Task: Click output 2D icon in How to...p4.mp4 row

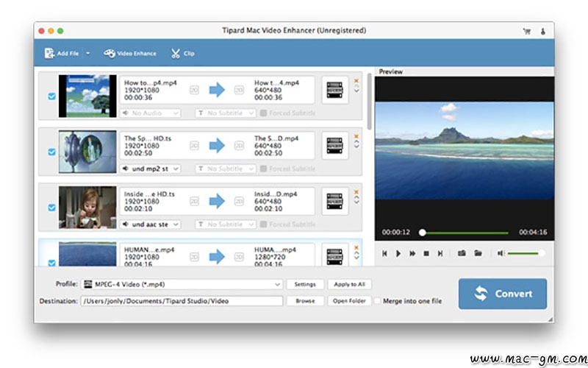Action: [239, 90]
